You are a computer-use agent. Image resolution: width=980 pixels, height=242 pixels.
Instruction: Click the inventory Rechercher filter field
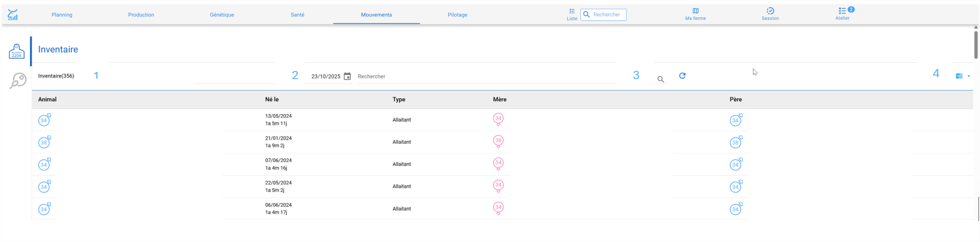tap(485, 77)
